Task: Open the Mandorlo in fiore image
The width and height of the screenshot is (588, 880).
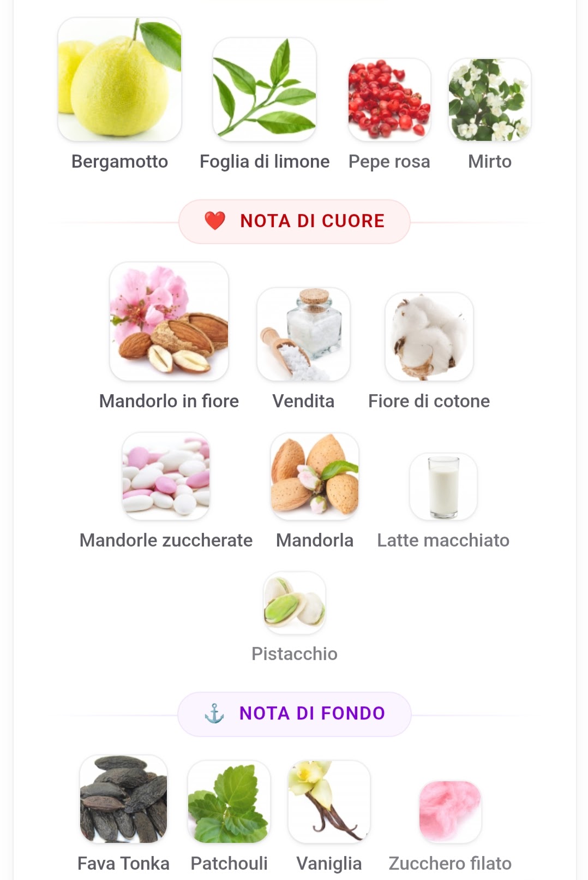Action: 169,322
